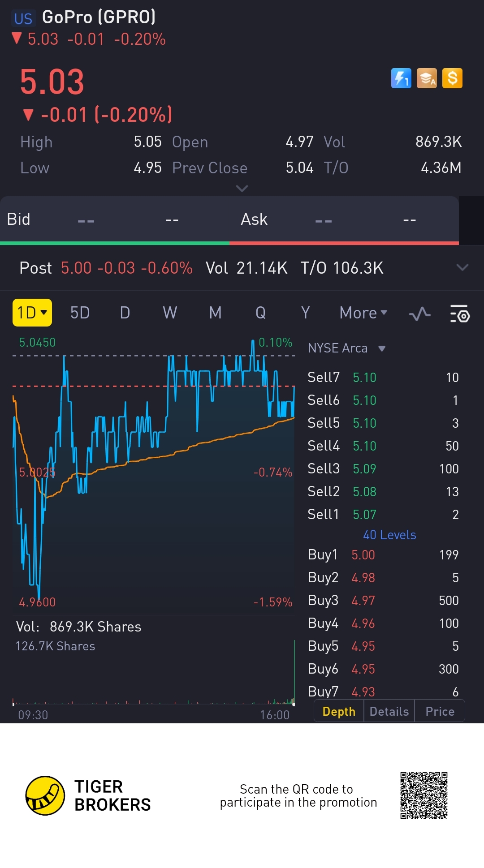
Task: Tap the Vol 869.3K value
Action: tap(438, 142)
